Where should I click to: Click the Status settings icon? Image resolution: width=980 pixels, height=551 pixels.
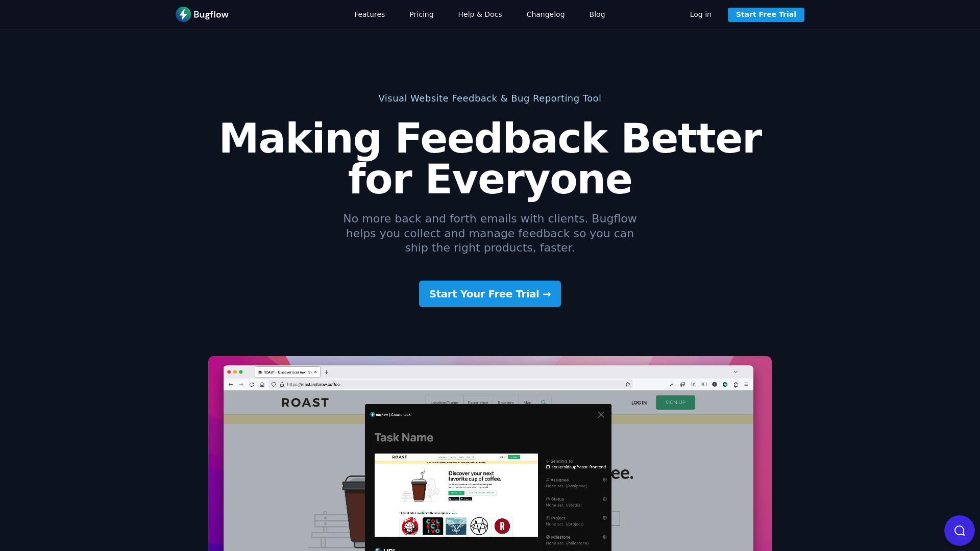coord(604,498)
